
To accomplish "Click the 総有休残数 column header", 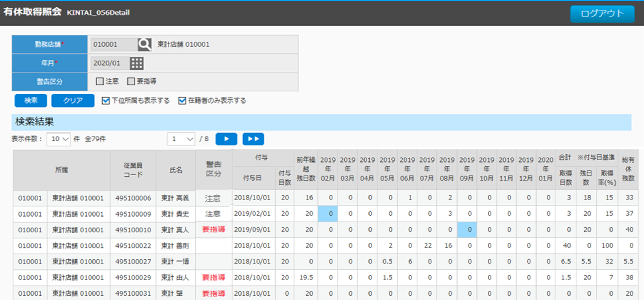I will pos(628,169).
